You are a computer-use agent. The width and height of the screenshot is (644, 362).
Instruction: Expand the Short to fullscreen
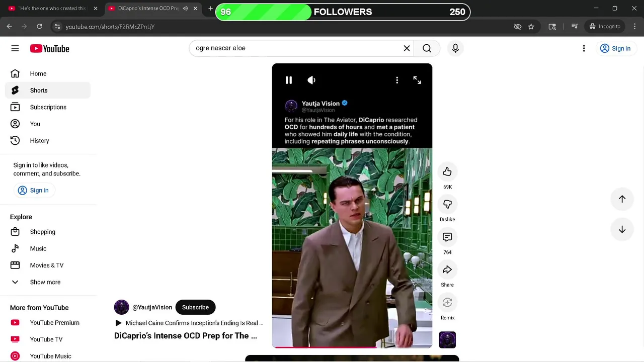pyautogui.click(x=417, y=80)
